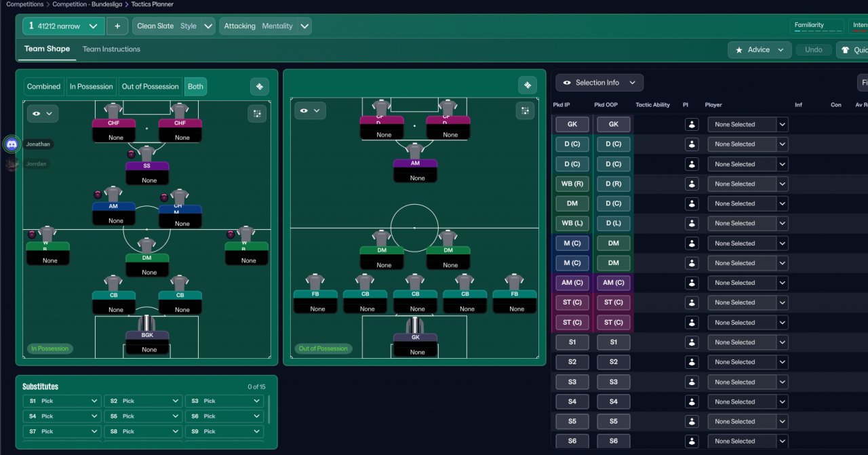Select the BGK goalkeeper shirt on pitch

coord(146,323)
